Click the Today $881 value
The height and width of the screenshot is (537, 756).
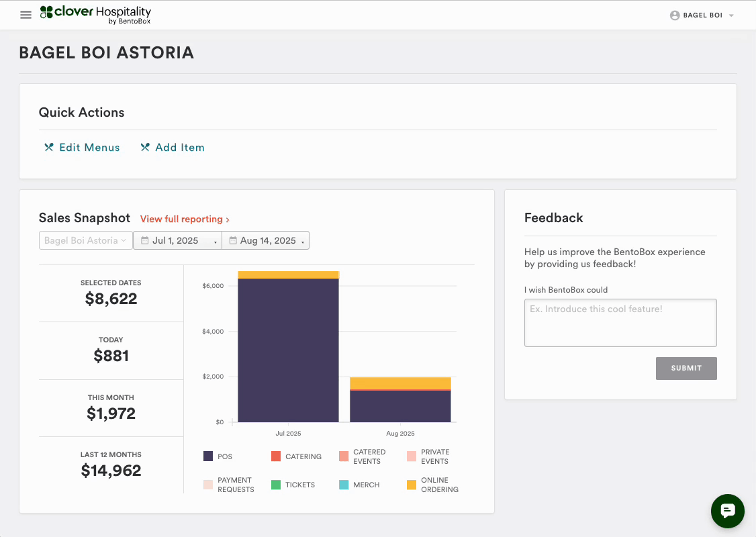[111, 356]
